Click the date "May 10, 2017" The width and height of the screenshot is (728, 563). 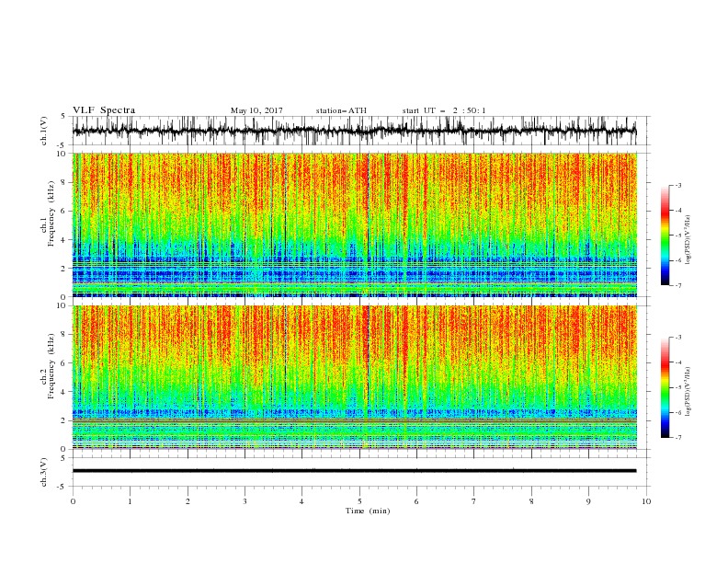[x=256, y=110]
